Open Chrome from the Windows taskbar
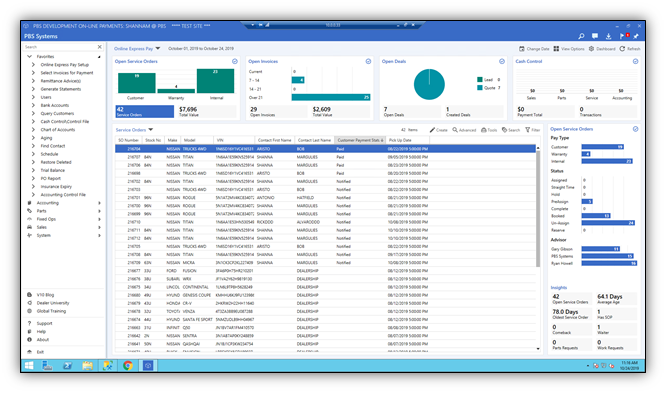 coord(127,365)
